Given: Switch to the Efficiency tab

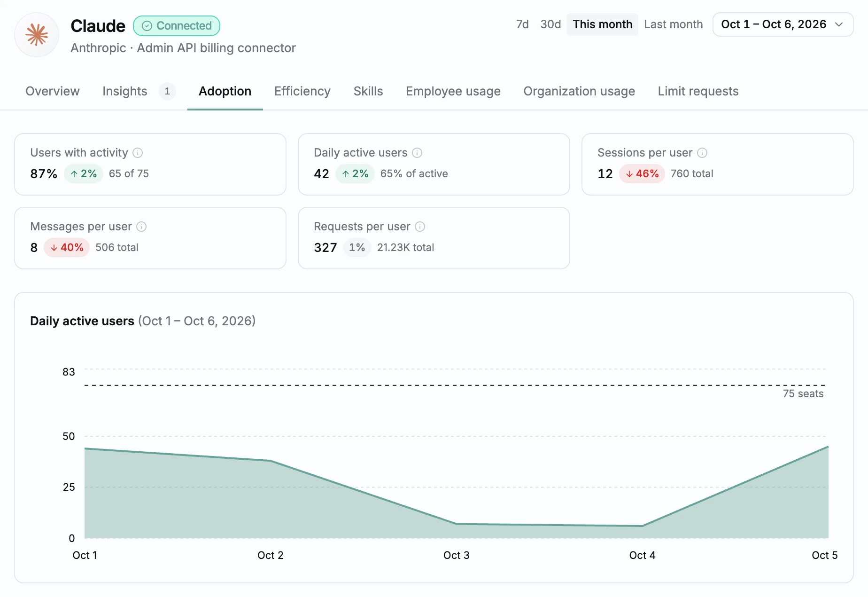Looking at the screenshot, I should click(302, 91).
